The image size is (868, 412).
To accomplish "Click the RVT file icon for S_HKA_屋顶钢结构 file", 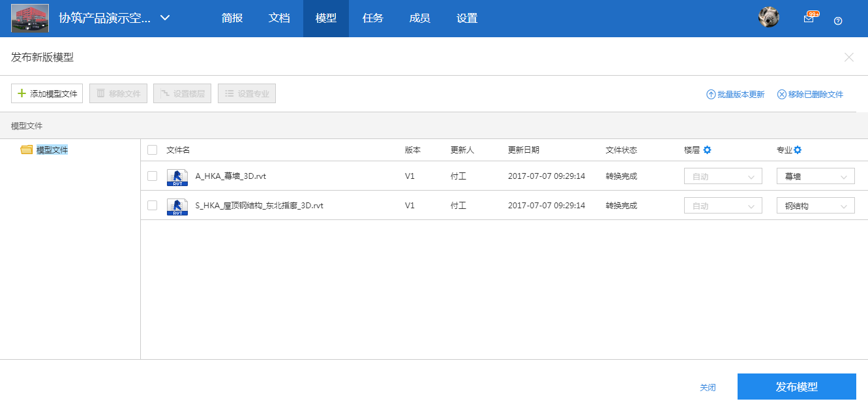I will coord(177,205).
